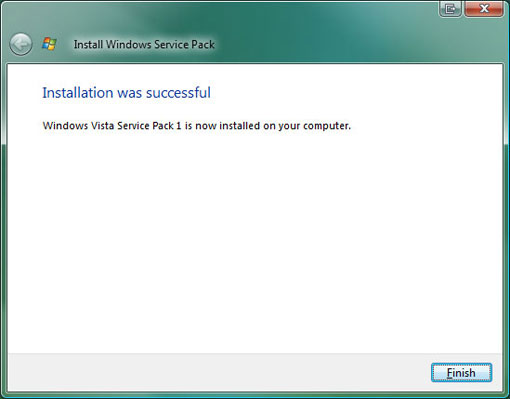This screenshot has height=399, width=510.
Task: Click the restore button beside the close button
Action: (450, 8)
